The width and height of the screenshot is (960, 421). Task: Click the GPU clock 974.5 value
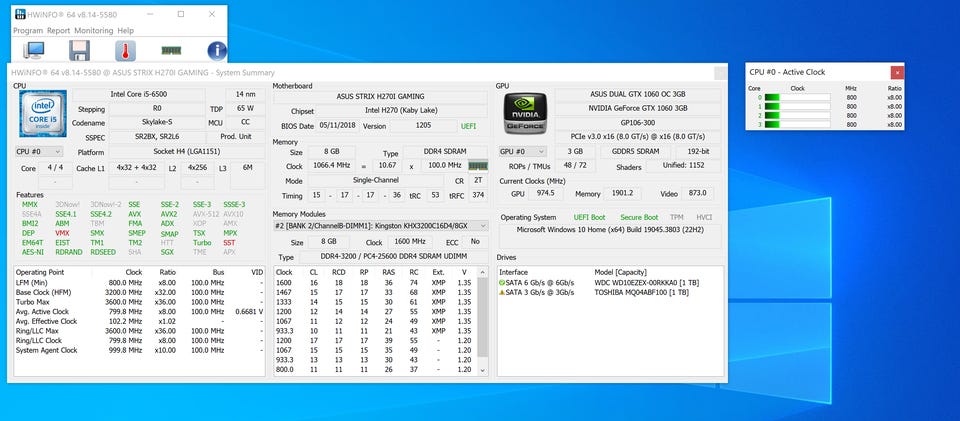[545, 193]
